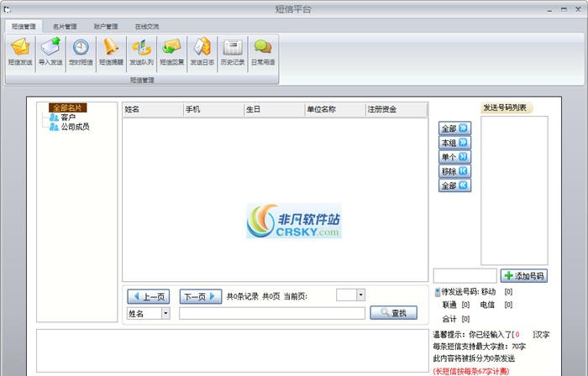Add all contacts with 全部 >> button
Viewport: 588px width, 376px height.
click(x=454, y=128)
